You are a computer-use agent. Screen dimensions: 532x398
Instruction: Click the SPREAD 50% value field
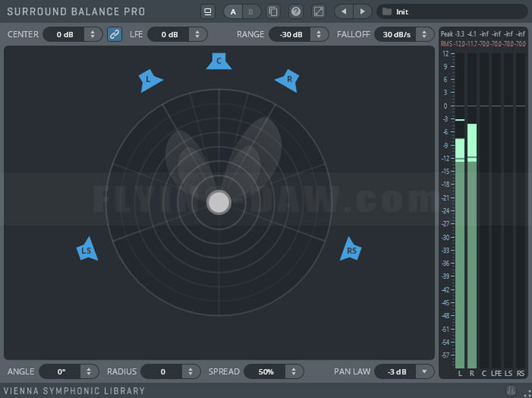[266, 372]
